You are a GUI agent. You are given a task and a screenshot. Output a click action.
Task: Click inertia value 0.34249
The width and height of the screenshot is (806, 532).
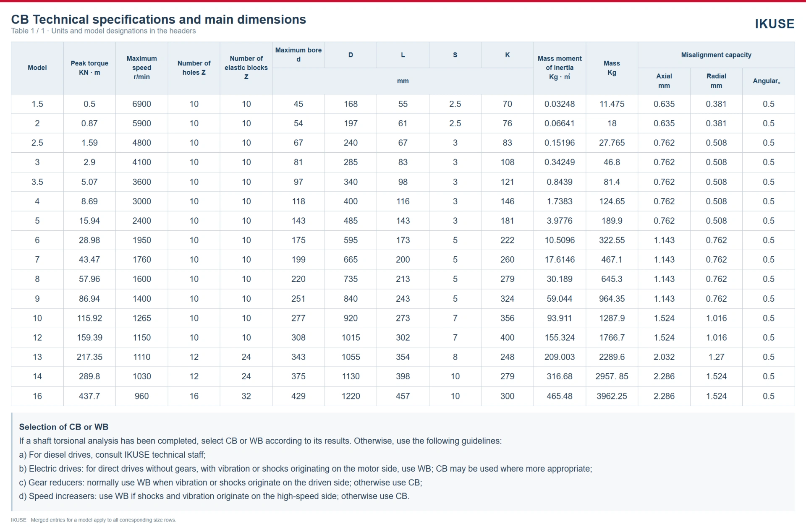(560, 162)
